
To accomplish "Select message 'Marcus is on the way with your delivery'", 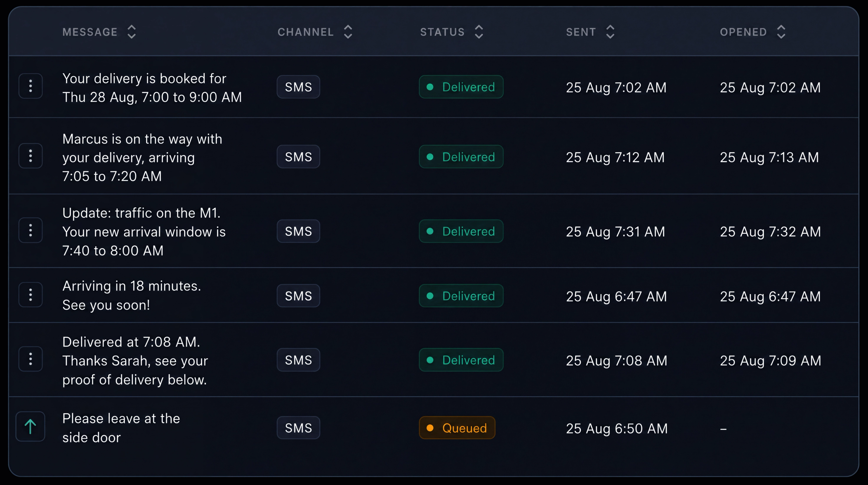I will click(x=142, y=157).
